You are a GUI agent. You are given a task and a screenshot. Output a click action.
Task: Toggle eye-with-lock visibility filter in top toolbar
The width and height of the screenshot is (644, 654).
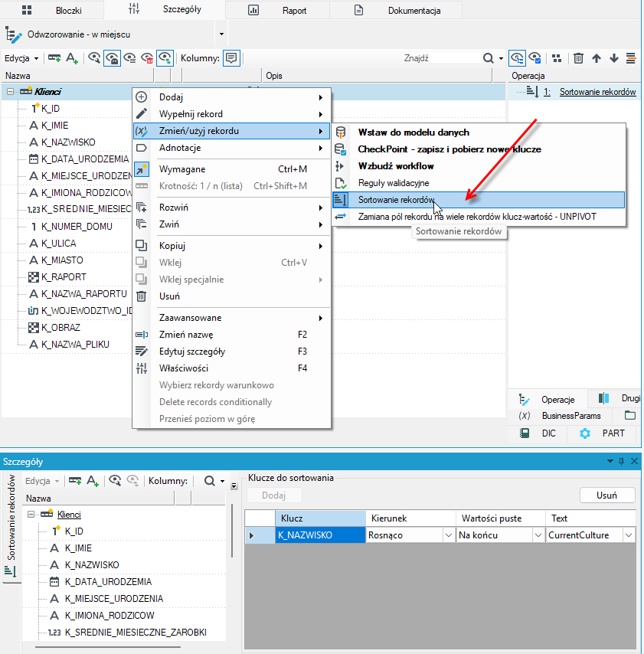pyautogui.click(x=113, y=58)
